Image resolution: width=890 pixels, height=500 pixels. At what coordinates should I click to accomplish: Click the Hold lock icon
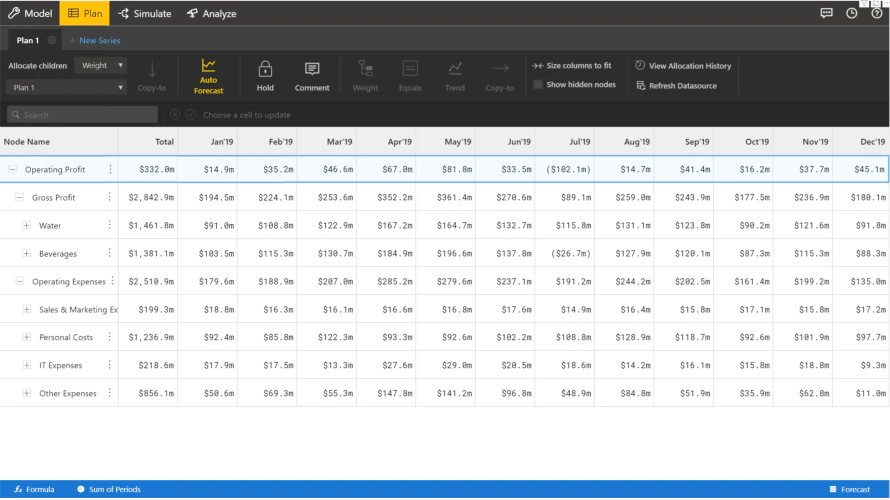click(x=265, y=69)
